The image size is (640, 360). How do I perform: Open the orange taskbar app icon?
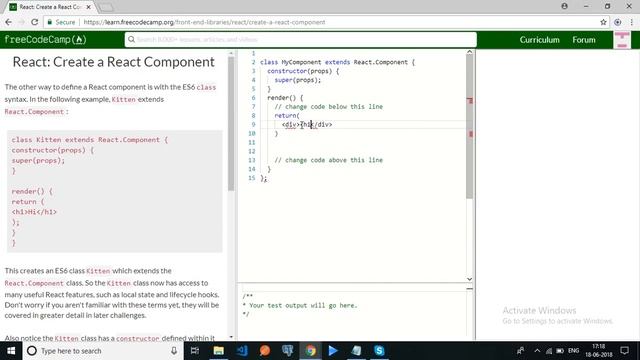tap(265, 351)
